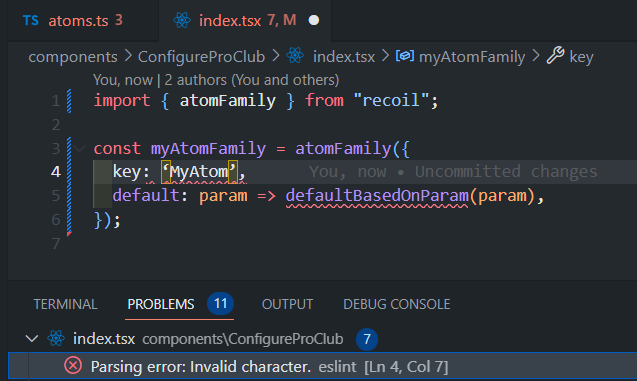Image resolution: width=637 pixels, height=381 pixels.
Task: Click the React icon in problems list
Action: coord(56,338)
